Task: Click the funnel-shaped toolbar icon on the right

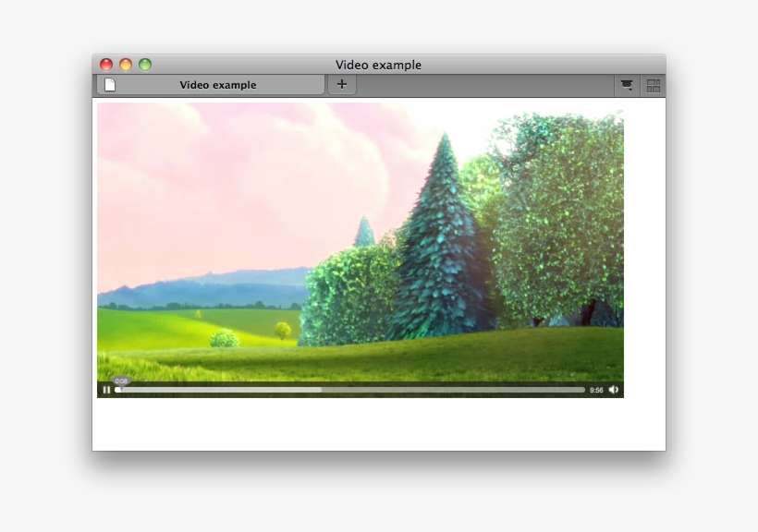Action: 627,84
